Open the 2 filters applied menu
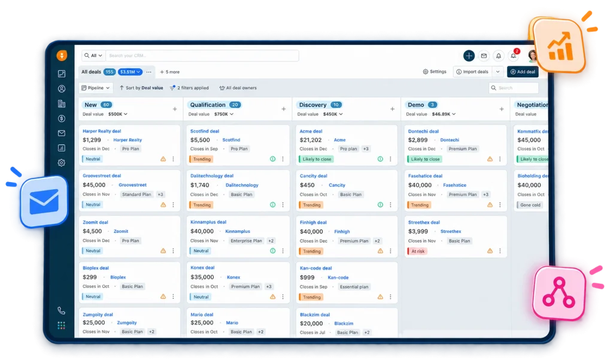The width and height of the screenshot is (613, 364). pos(189,88)
